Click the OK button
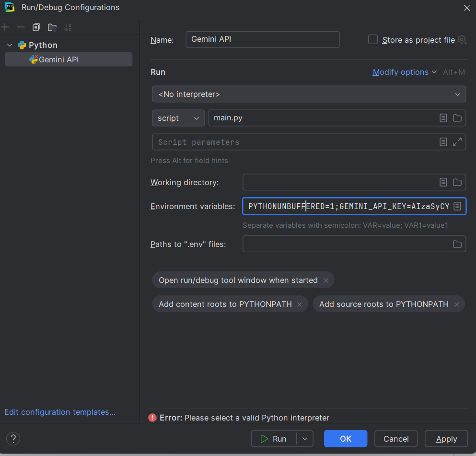476x456 pixels. tap(346, 439)
